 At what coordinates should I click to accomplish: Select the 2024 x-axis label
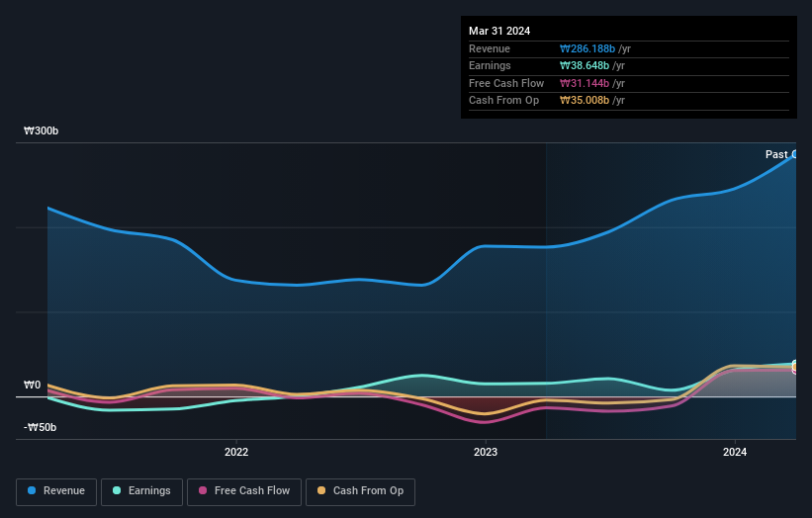click(735, 452)
